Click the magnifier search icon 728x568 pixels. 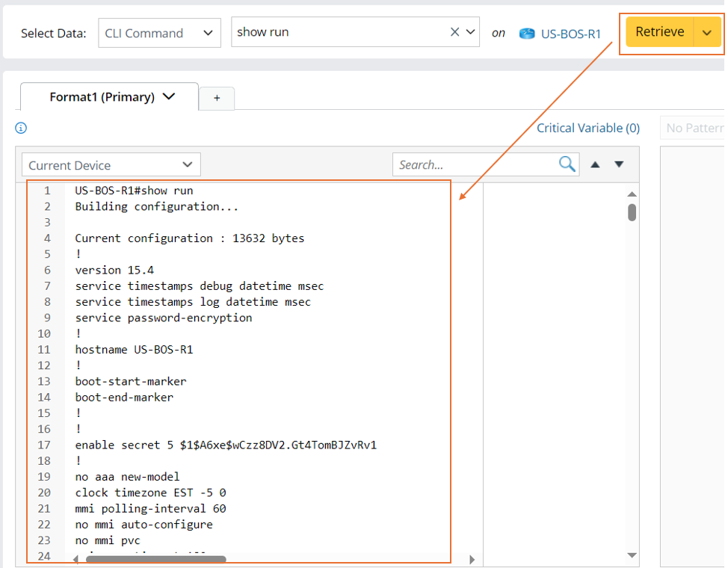point(567,164)
